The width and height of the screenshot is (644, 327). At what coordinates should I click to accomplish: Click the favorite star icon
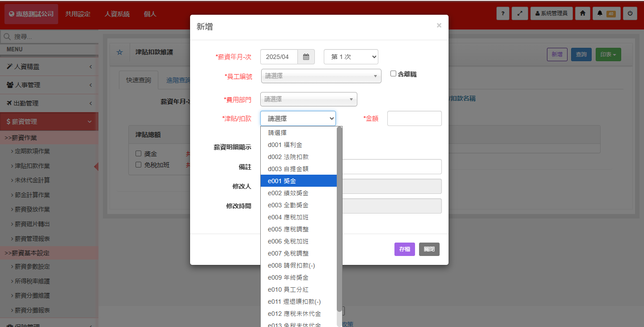[119, 53]
